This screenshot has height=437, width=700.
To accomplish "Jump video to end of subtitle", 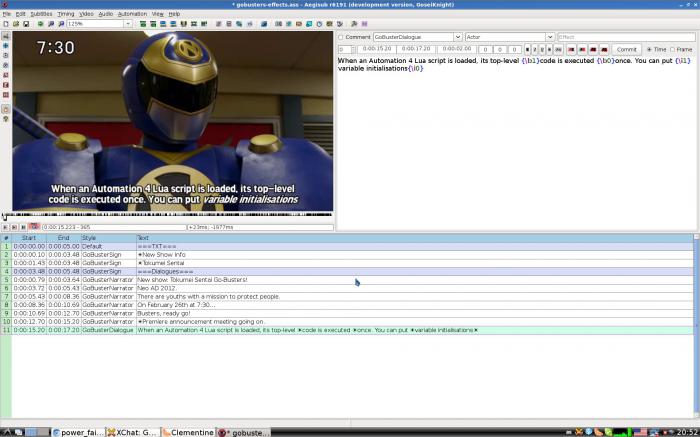I will pos(153,24).
